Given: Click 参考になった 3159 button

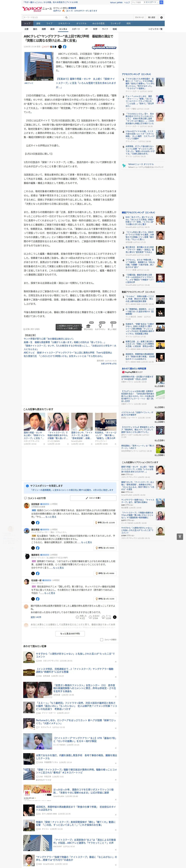Looking at the screenshot, I should [x=105, y=599].
